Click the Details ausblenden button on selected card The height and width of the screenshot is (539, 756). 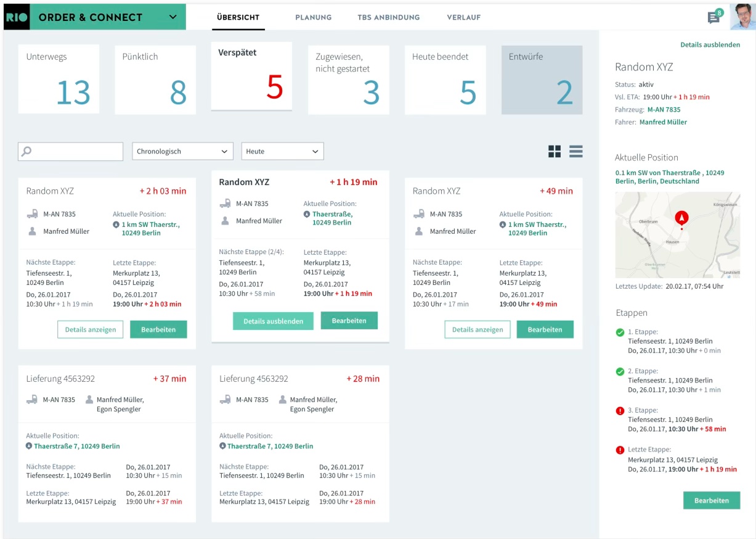pos(273,321)
